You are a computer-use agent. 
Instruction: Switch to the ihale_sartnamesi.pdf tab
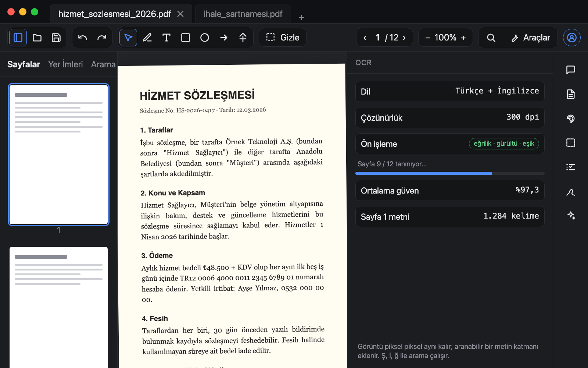click(243, 14)
